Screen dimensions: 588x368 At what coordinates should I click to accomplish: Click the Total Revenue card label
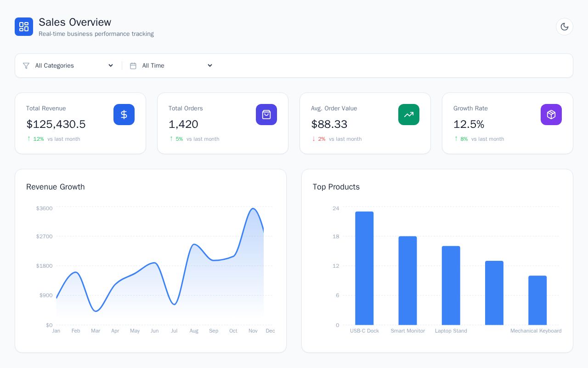[46, 109]
